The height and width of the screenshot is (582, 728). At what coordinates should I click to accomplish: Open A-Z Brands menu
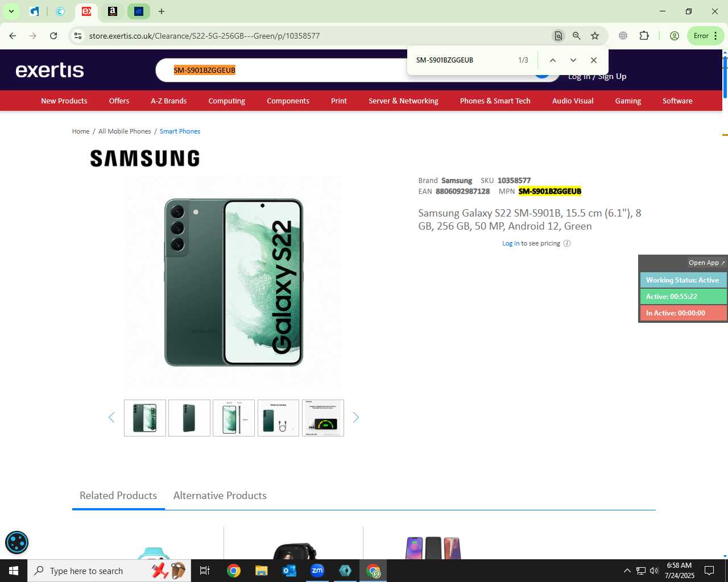coord(169,101)
